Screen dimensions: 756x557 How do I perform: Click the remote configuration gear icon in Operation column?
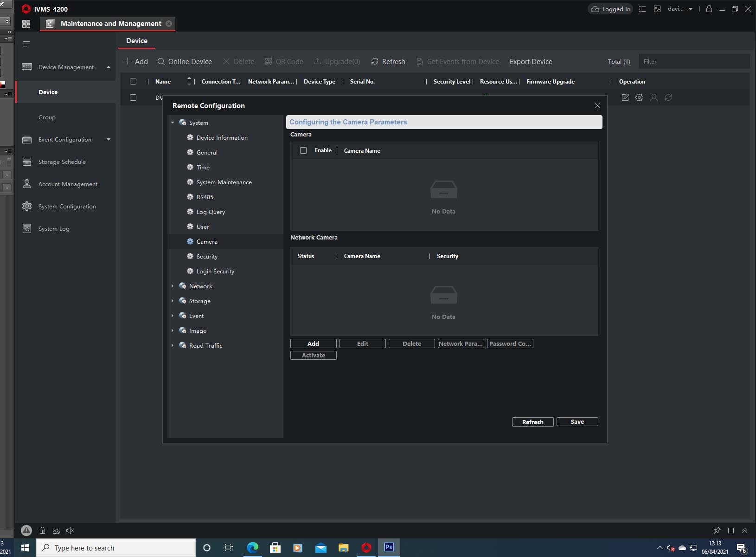[x=639, y=97]
